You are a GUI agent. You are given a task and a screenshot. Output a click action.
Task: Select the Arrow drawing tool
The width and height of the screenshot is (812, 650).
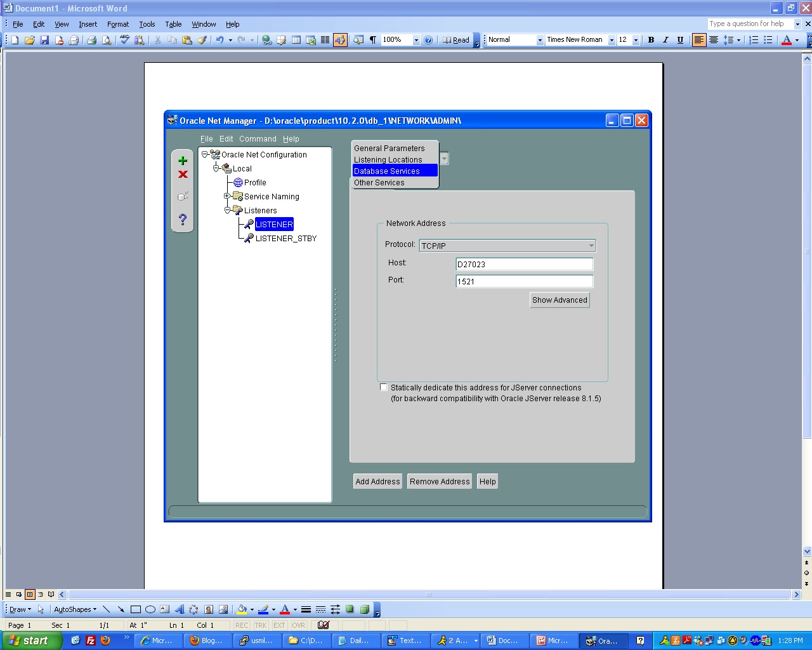click(x=121, y=609)
